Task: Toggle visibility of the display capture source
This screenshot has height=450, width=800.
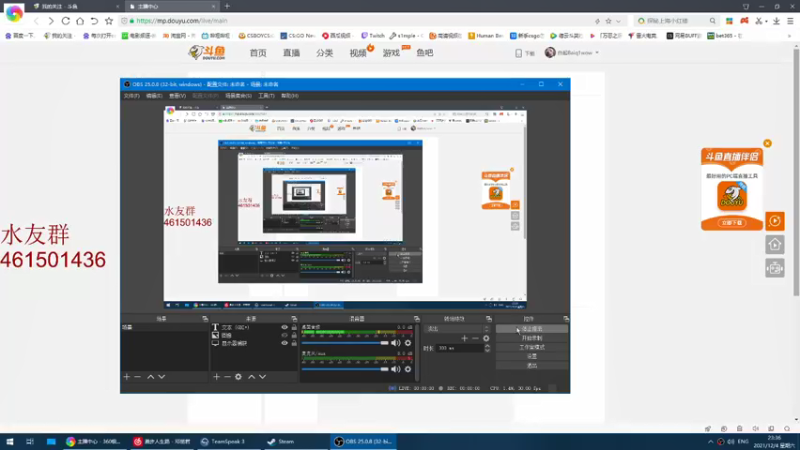Action: [x=285, y=343]
